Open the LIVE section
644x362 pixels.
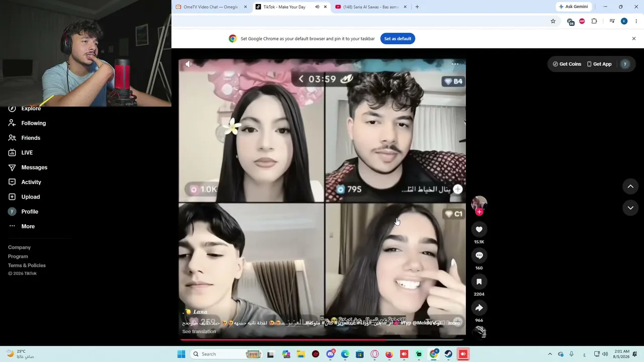27,152
